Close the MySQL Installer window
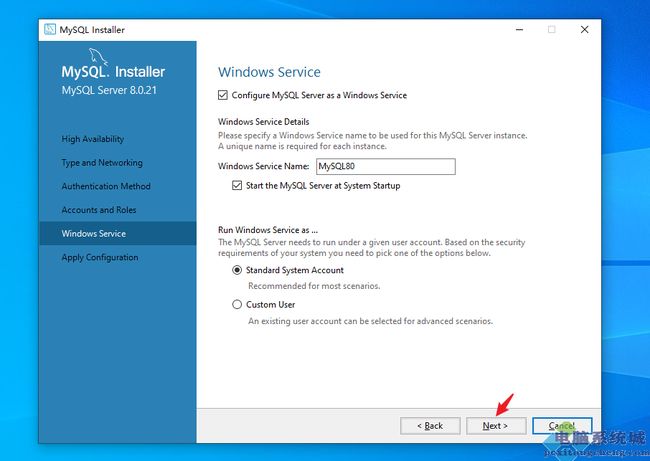 coord(585,29)
